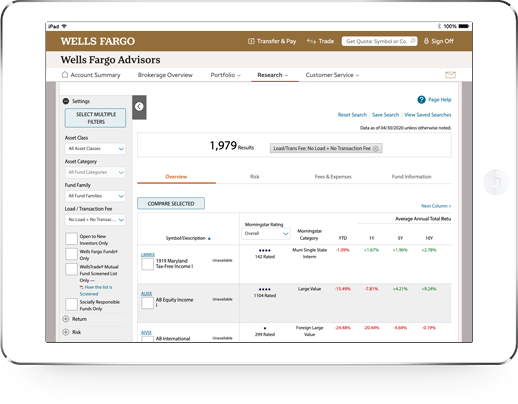Click the 1919 Maryland Tax-Free Income I name
The image size is (518, 404).
tap(175, 264)
